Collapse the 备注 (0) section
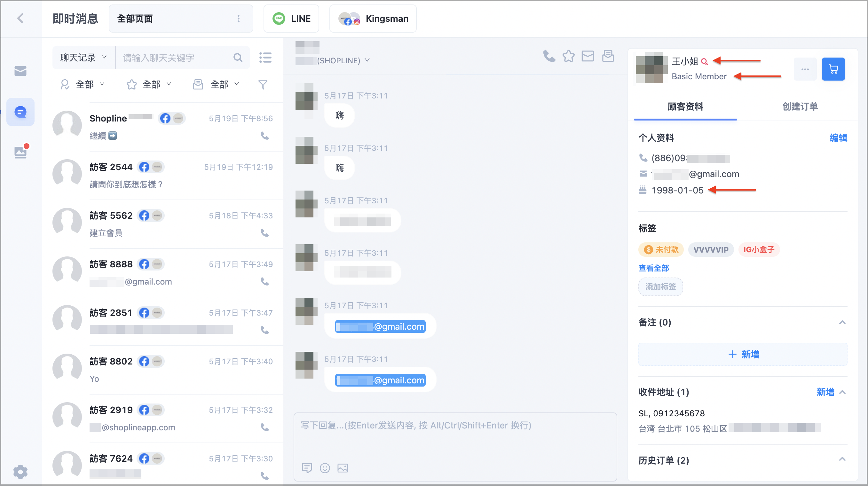868x486 pixels. click(842, 322)
